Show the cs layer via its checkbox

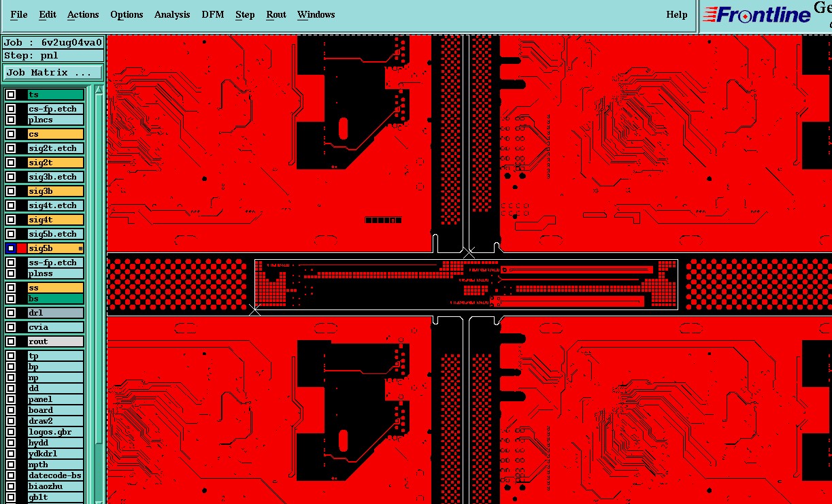[x=11, y=134]
